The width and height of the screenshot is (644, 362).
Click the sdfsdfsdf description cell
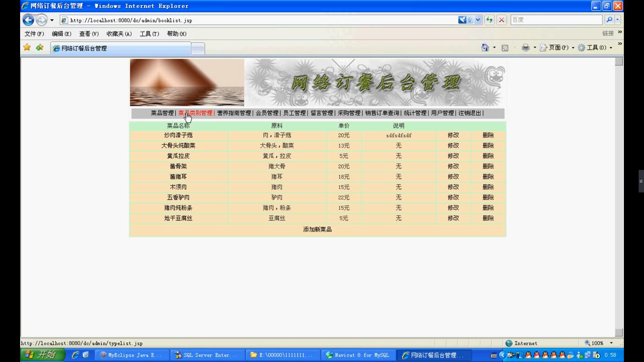click(x=398, y=135)
